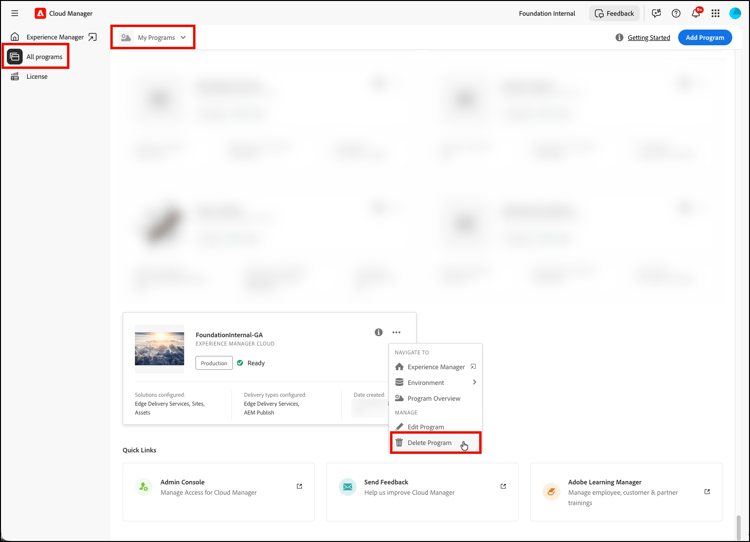Open the Getting Started link
The height and width of the screenshot is (542, 750).
tap(649, 37)
